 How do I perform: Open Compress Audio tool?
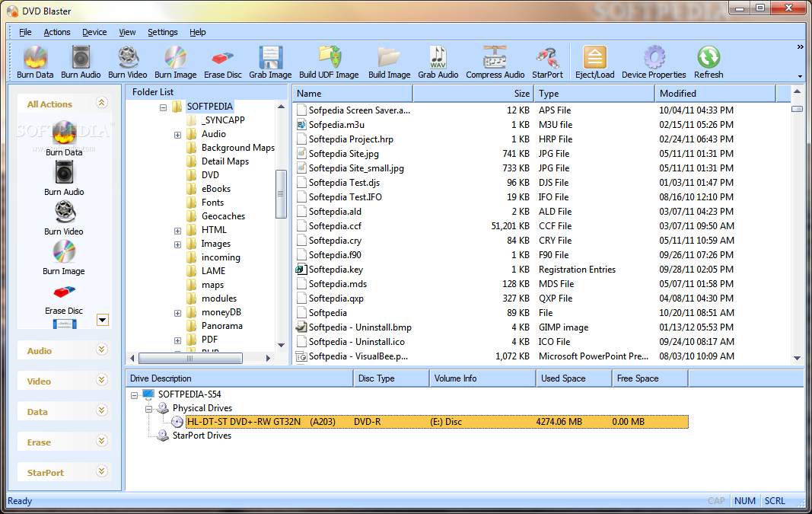495,62
